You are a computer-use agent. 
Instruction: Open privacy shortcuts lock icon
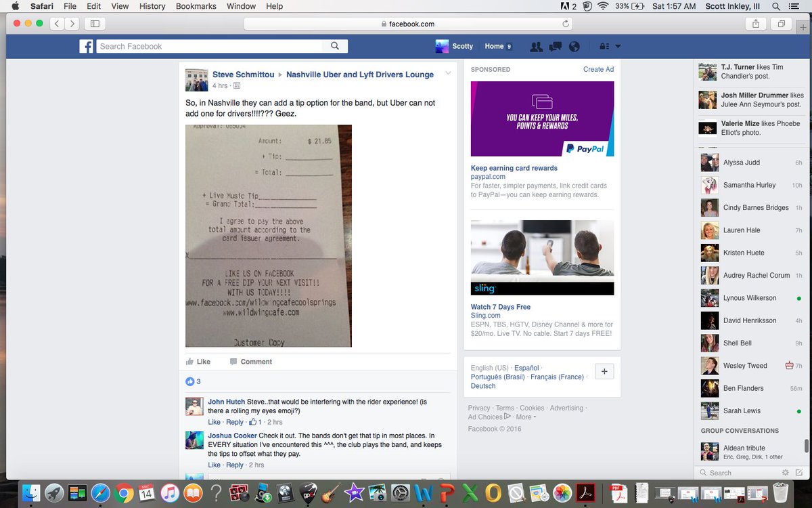(604, 46)
